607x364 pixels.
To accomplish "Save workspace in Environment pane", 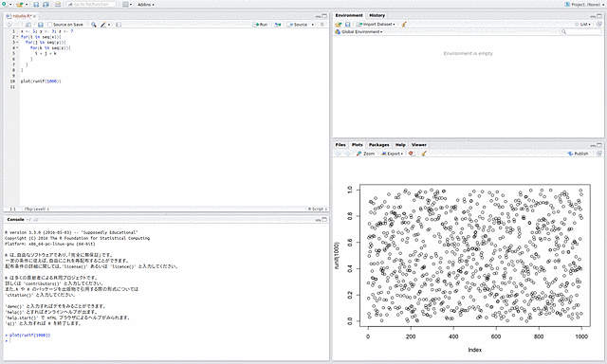I will [348, 24].
